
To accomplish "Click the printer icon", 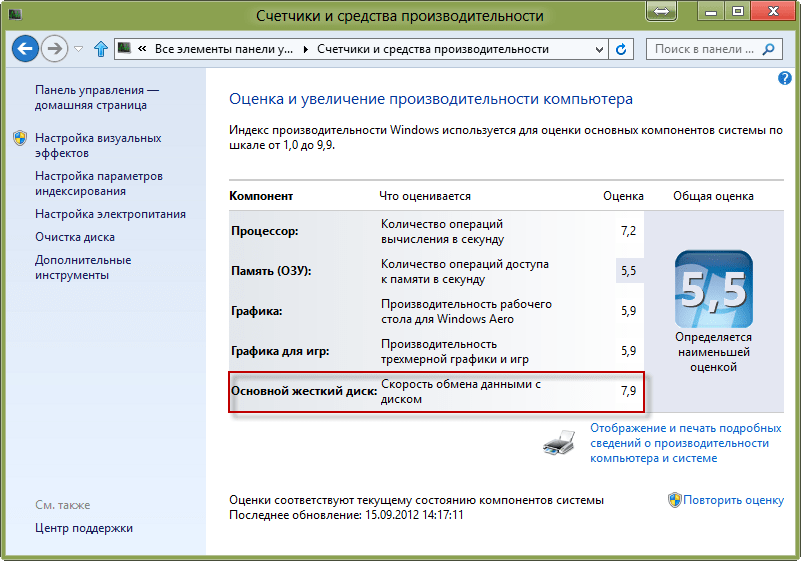I will tap(558, 441).
